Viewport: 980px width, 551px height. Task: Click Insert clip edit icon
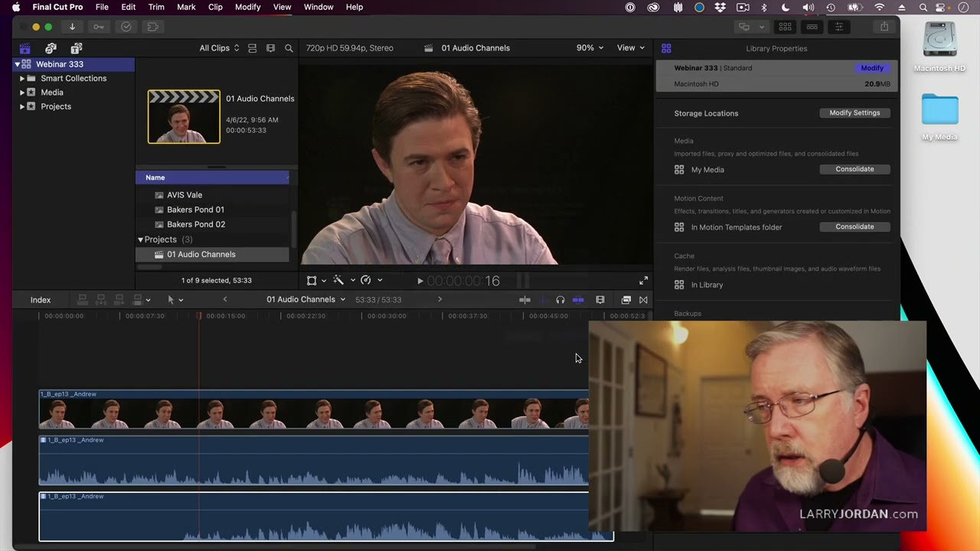click(x=100, y=300)
